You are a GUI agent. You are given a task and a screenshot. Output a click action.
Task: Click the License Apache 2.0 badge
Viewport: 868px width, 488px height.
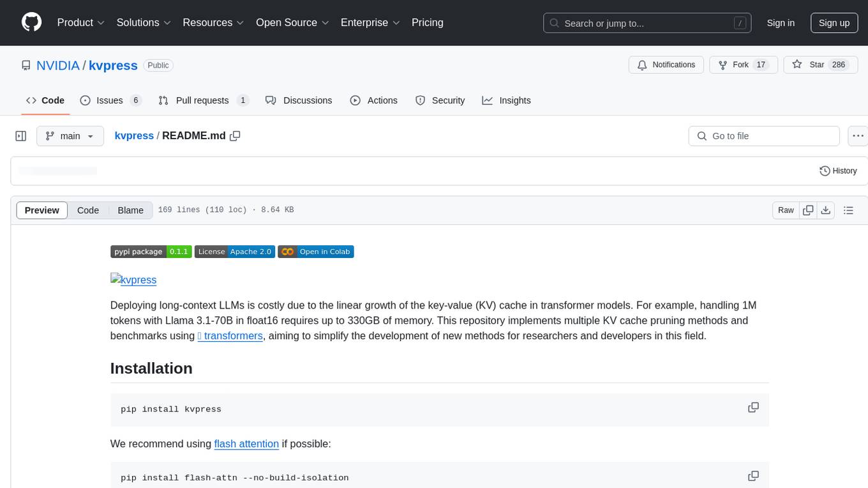(x=234, y=252)
